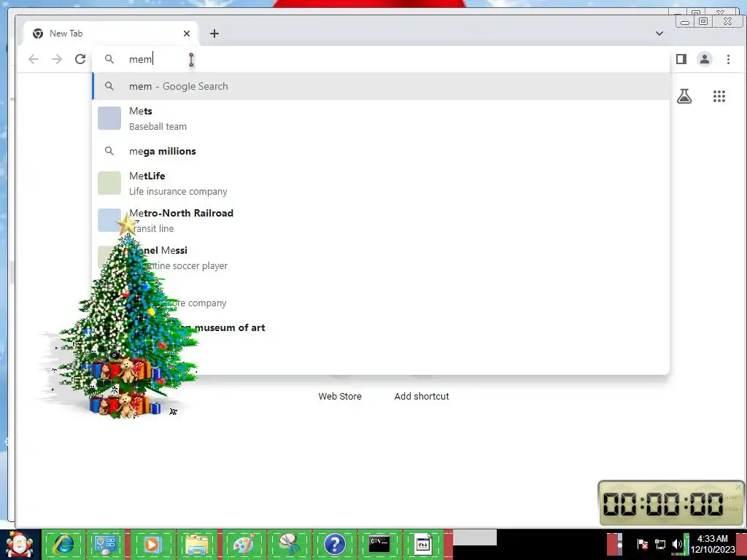This screenshot has width=747, height=560.
Task: Open the Chrome three-dot menu
Action: coord(728,59)
